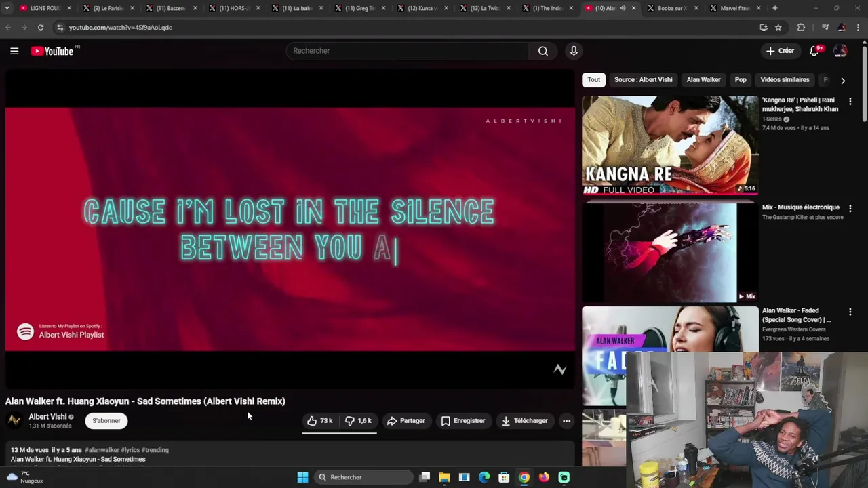This screenshot has width=868, height=488.
Task: Switch to Marvel fitness browser tab
Action: (734, 8)
